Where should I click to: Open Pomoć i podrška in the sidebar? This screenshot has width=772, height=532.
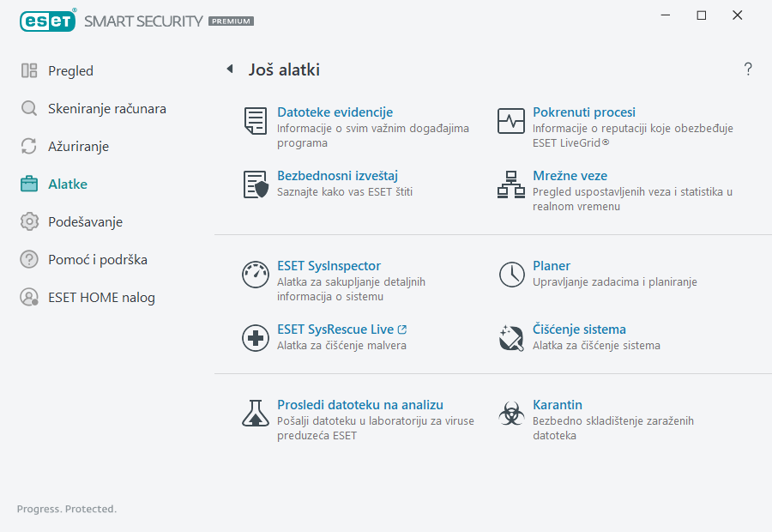point(92,260)
